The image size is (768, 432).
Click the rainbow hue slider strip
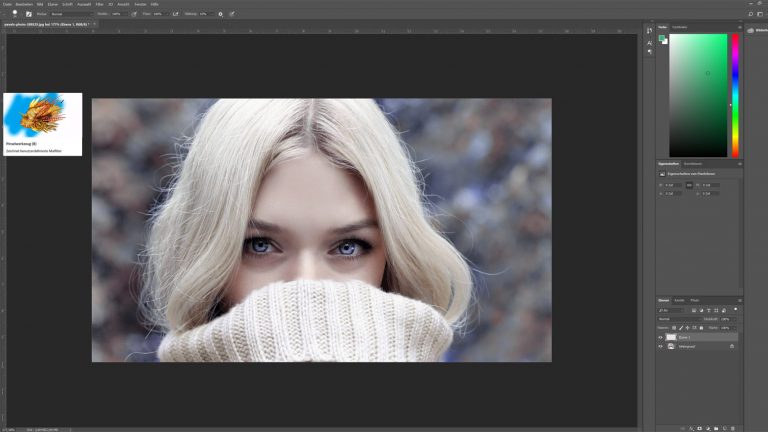click(x=735, y=95)
